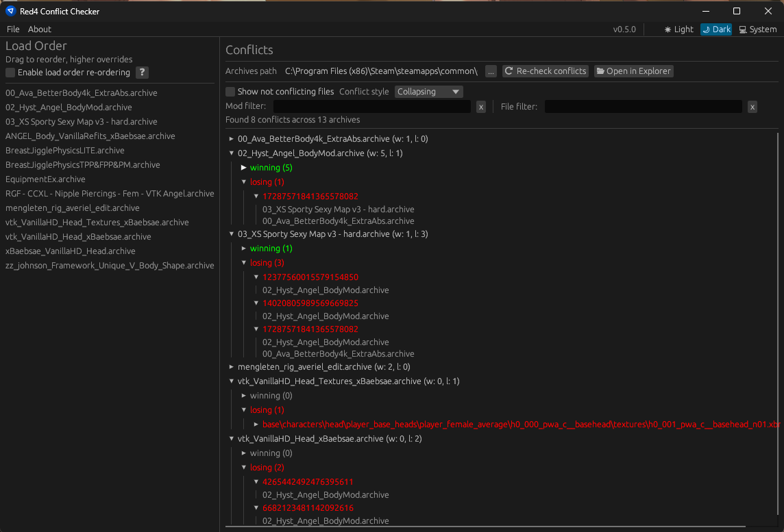Expand winning (0) under vtk_VanillaHD_Head_xBaebsae
This screenshot has width=784, height=532.
(244, 453)
